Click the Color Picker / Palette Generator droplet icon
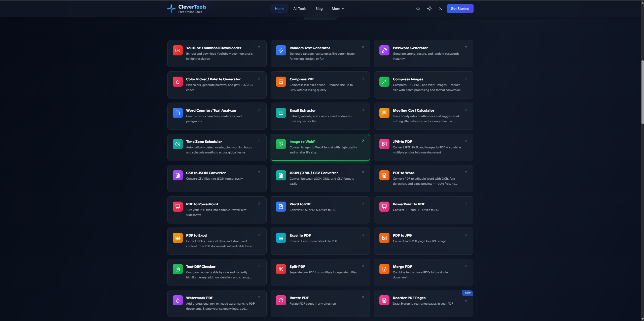This screenshot has width=644, height=321. 177,81
